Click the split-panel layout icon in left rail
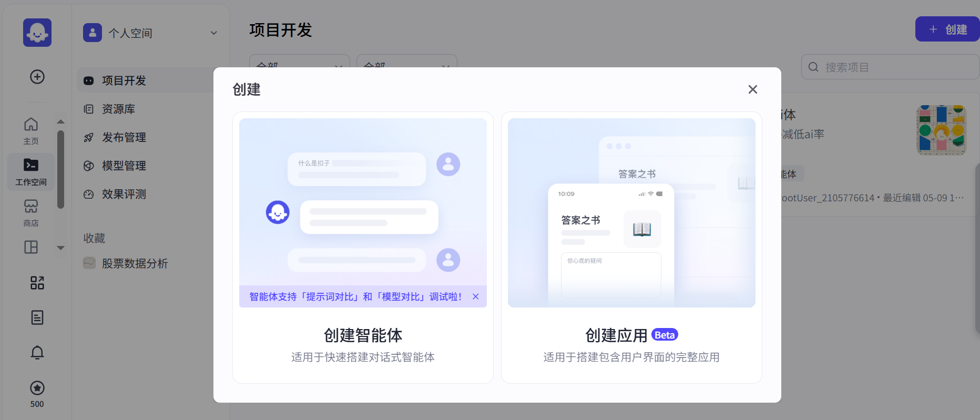Viewport: 980px width, 420px height. tap(31, 247)
